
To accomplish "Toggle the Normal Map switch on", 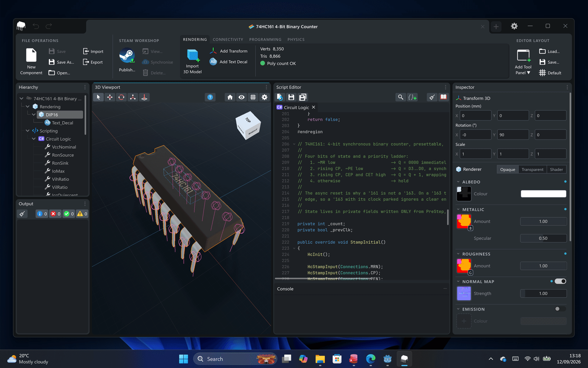I will tap(560, 281).
